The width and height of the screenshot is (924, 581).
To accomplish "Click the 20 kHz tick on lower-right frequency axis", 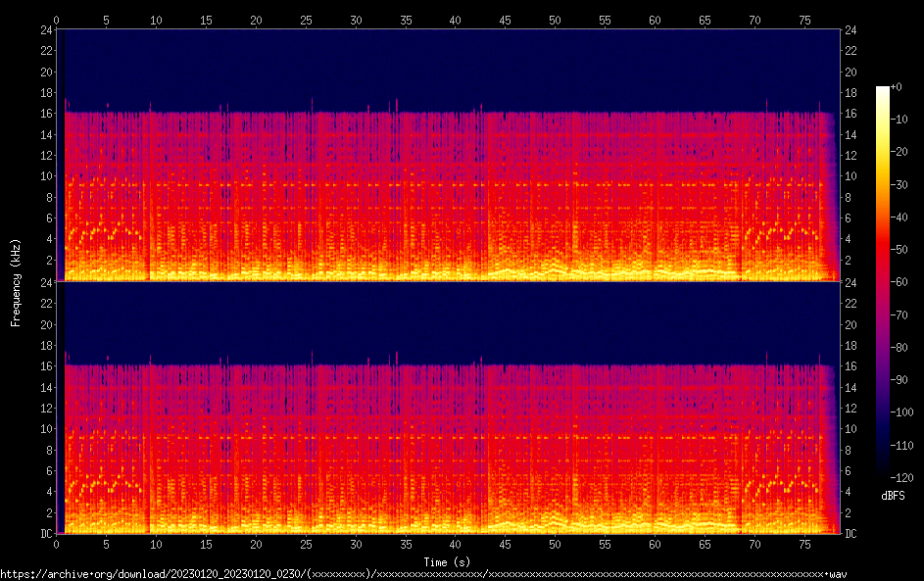I will pyautogui.click(x=851, y=325).
